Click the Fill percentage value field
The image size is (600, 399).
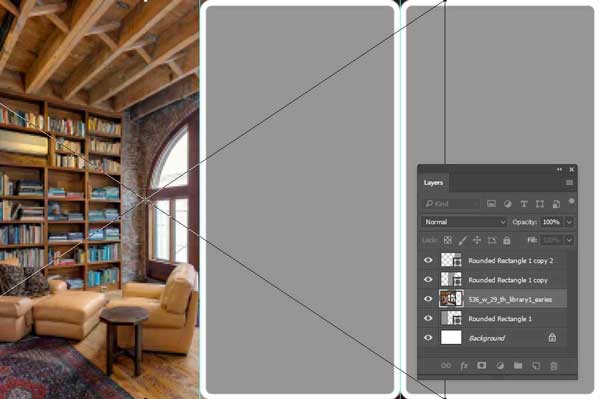tap(551, 240)
